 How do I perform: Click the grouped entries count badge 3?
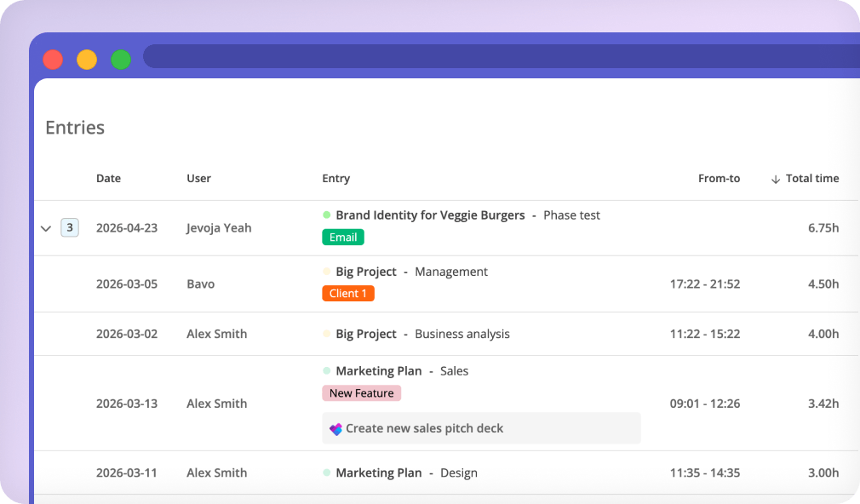(70, 227)
